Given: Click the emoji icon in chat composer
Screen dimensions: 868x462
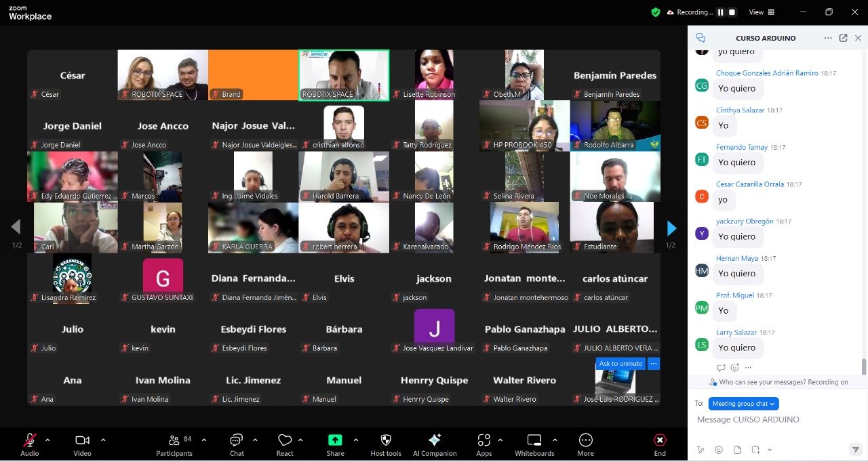Looking at the screenshot, I should (719, 450).
